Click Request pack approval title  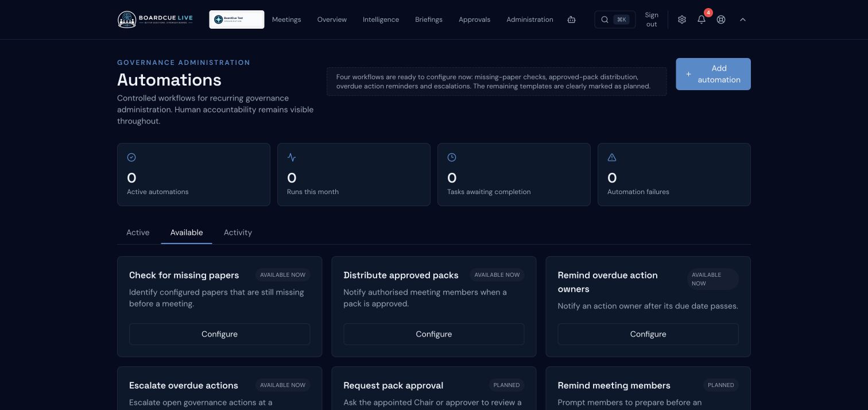[x=393, y=385]
